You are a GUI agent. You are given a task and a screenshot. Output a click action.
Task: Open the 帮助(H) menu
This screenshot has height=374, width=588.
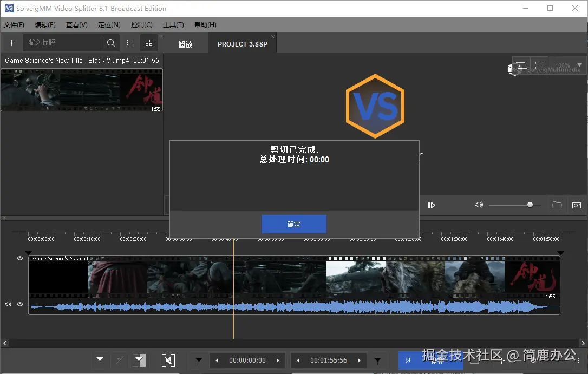(205, 25)
